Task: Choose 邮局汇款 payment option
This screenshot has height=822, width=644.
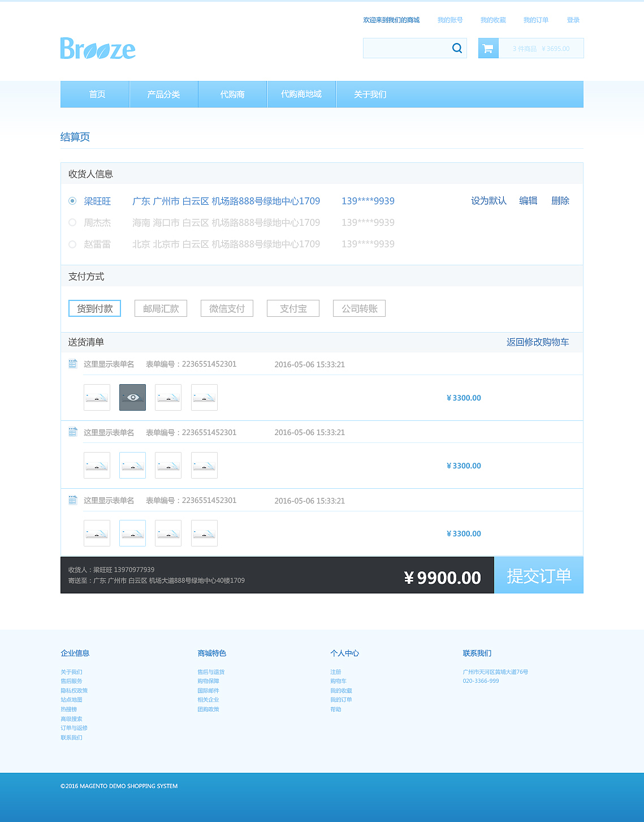Action: click(161, 308)
